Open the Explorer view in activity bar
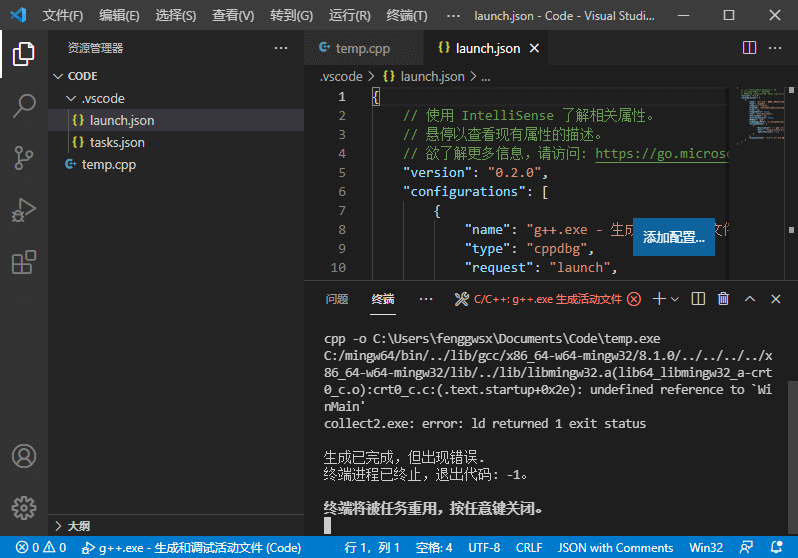 coord(24,53)
